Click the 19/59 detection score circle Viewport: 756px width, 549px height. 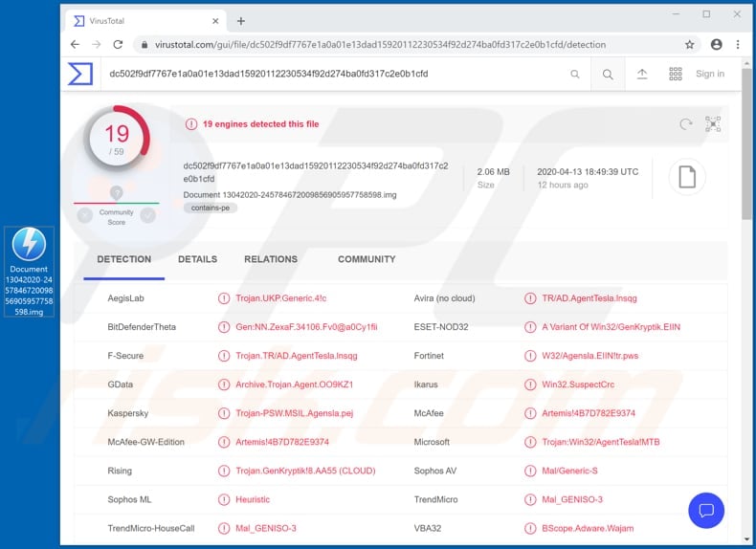click(x=117, y=139)
